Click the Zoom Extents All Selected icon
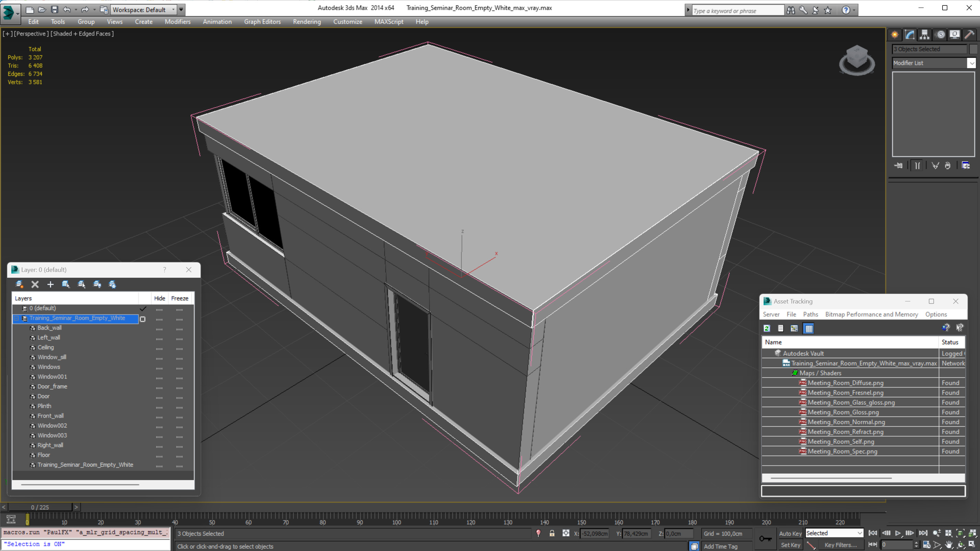Viewport: 980px width, 551px height. pyautogui.click(x=972, y=533)
